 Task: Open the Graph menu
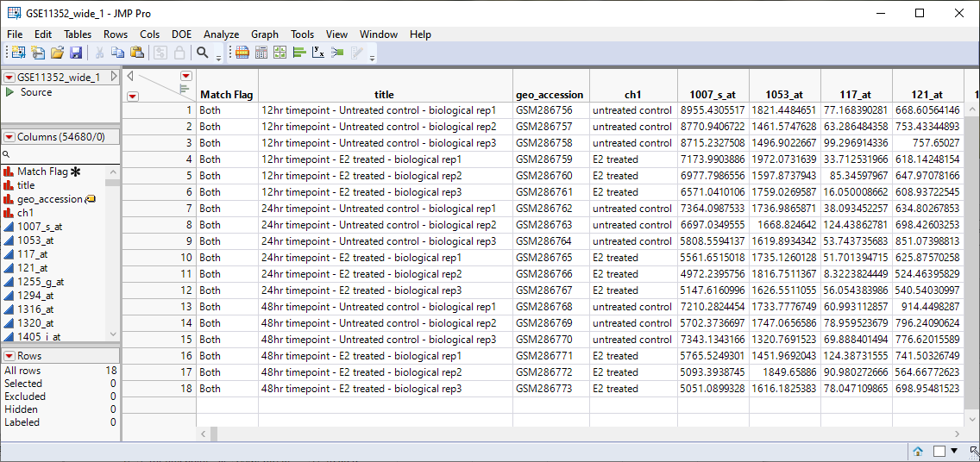265,34
